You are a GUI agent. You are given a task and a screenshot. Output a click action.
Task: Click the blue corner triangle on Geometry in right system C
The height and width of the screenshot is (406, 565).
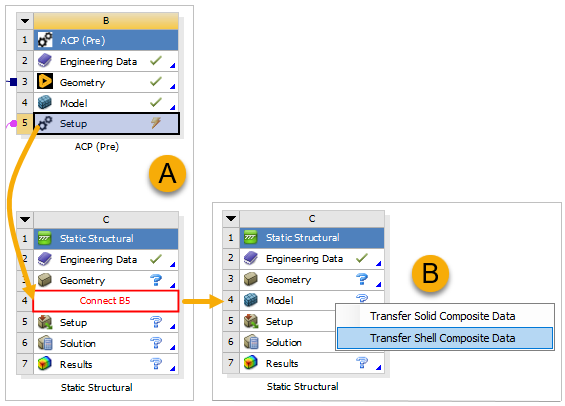(378, 284)
